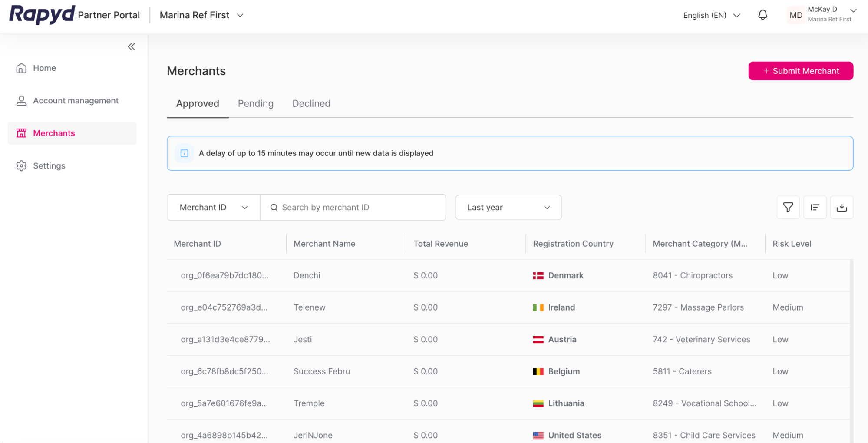This screenshot has width=868, height=443.
Task: Click the info icon in the delay banner
Action: click(184, 153)
